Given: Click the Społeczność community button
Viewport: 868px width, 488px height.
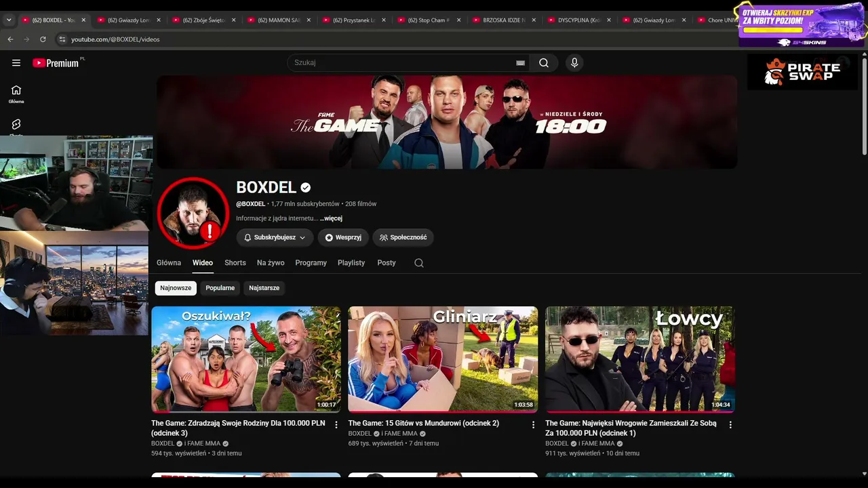Looking at the screenshot, I should (x=403, y=238).
